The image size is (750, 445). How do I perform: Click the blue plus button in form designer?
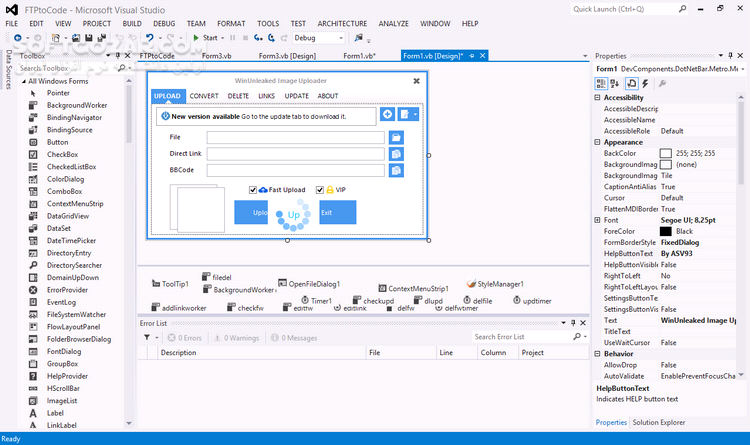coord(387,114)
